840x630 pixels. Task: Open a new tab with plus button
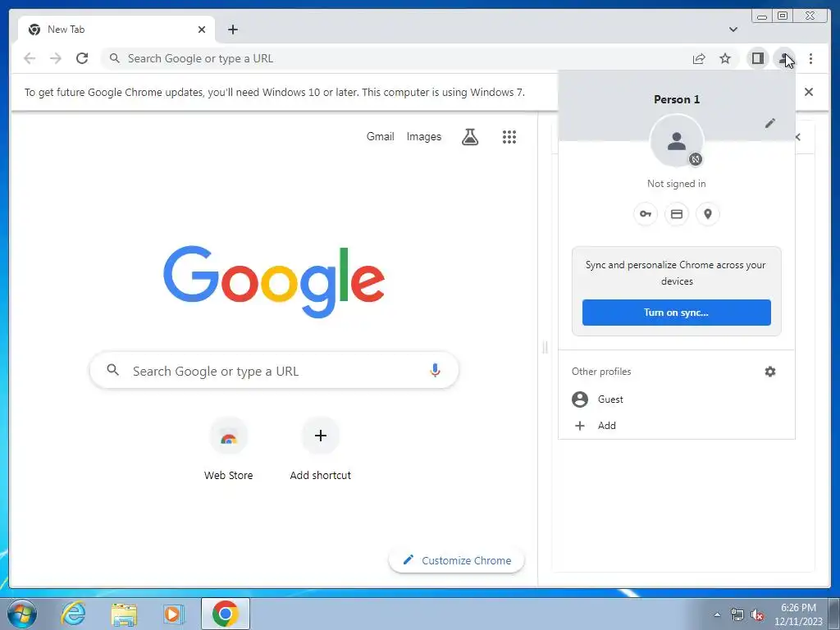232,30
